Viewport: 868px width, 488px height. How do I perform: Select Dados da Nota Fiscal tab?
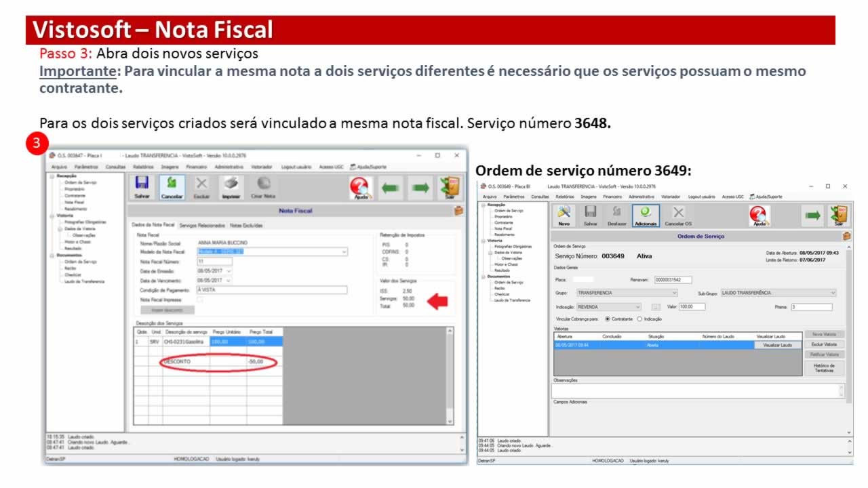pyautogui.click(x=153, y=224)
